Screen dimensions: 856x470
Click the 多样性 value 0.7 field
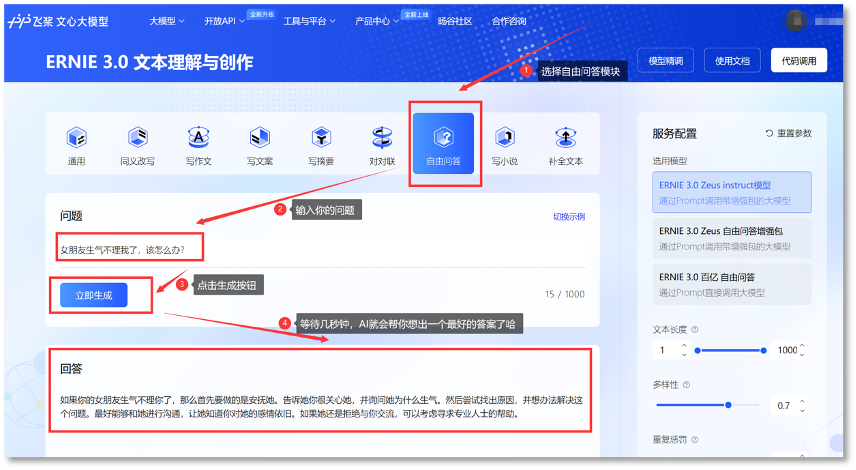pos(784,406)
